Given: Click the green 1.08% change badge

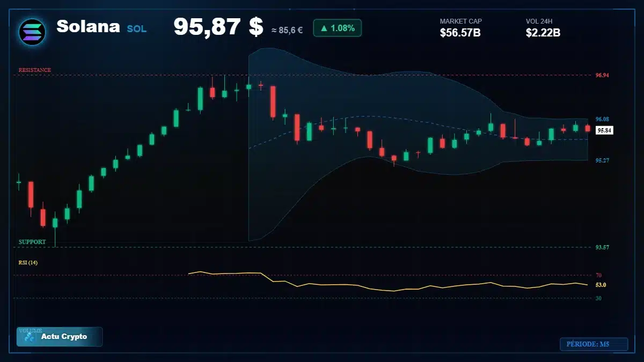Looking at the screenshot, I should pos(337,28).
